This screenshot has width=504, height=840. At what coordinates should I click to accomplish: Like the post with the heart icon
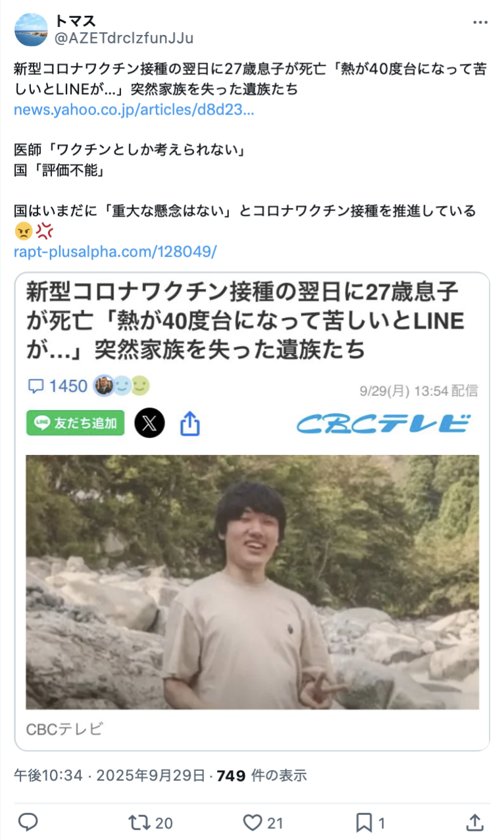(253, 822)
